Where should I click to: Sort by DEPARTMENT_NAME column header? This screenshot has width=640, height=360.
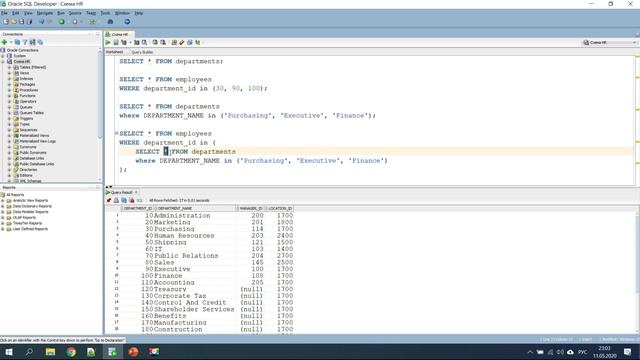[x=196, y=209]
